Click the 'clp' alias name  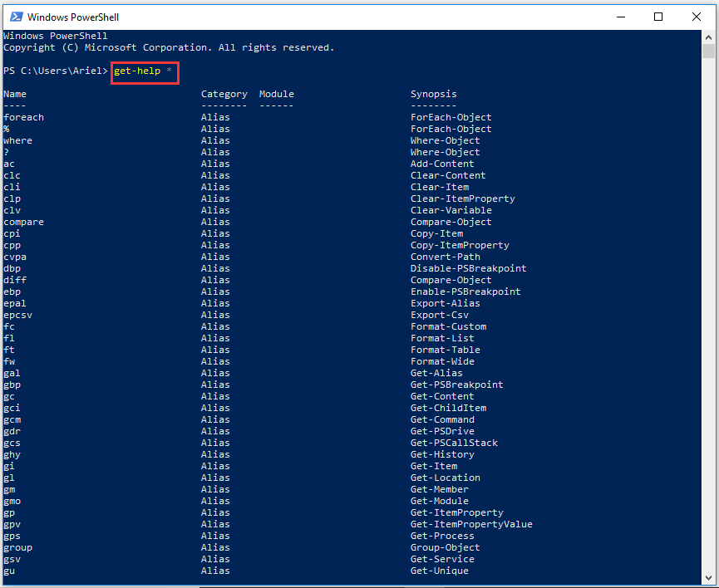point(12,198)
